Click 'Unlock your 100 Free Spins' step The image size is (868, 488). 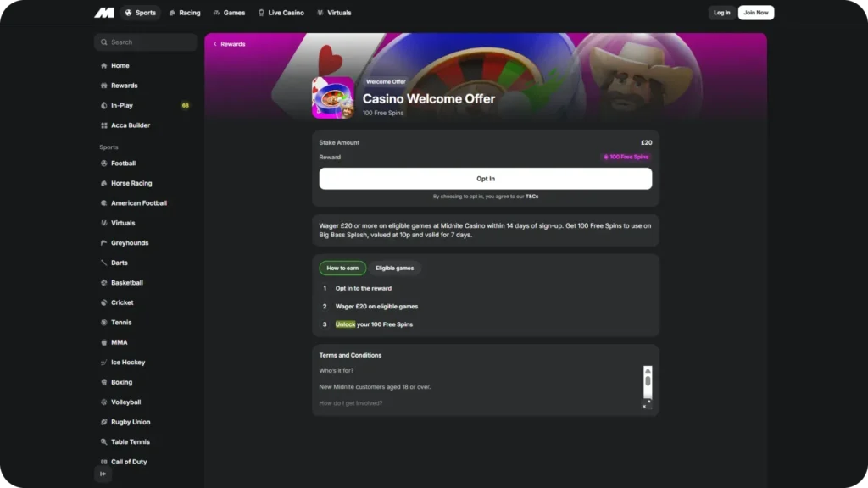point(374,324)
